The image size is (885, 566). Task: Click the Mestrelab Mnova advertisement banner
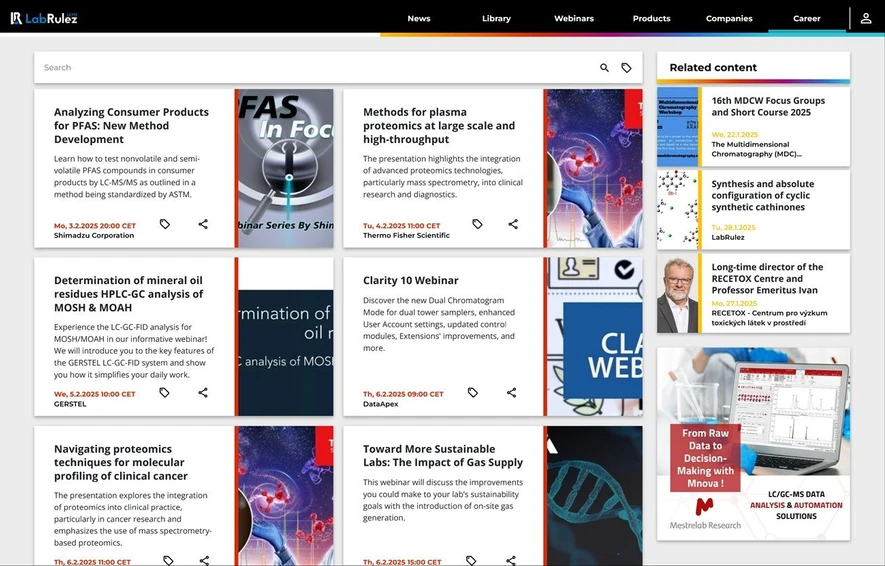point(753,444)
